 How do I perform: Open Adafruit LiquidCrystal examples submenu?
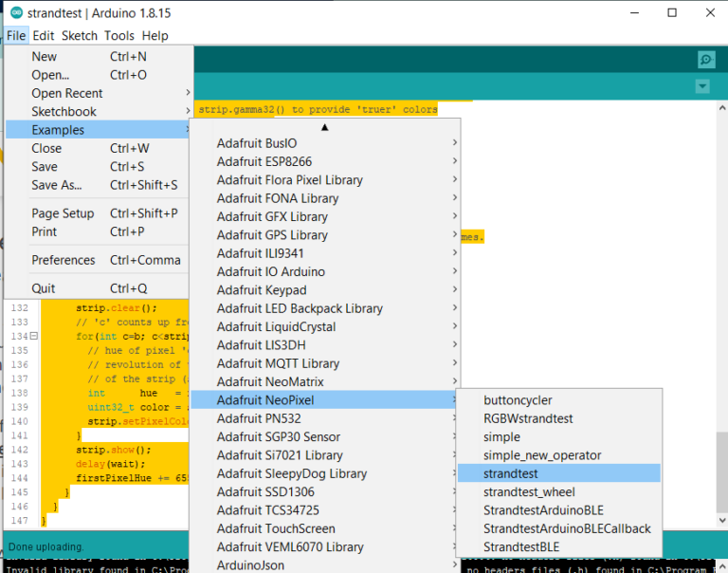pos(325,326)
